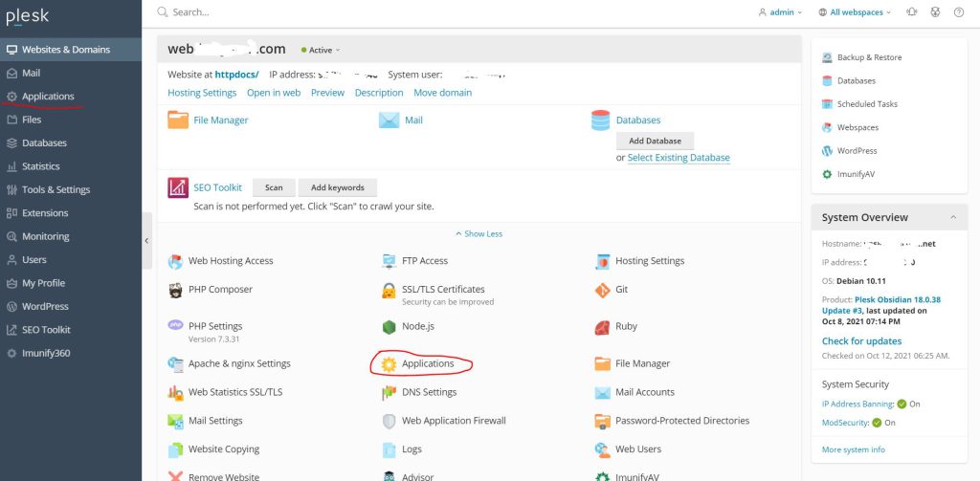
Task: Open the Active status dropdown of the domain
Action: pyautogui.click(x=321, y=50)
